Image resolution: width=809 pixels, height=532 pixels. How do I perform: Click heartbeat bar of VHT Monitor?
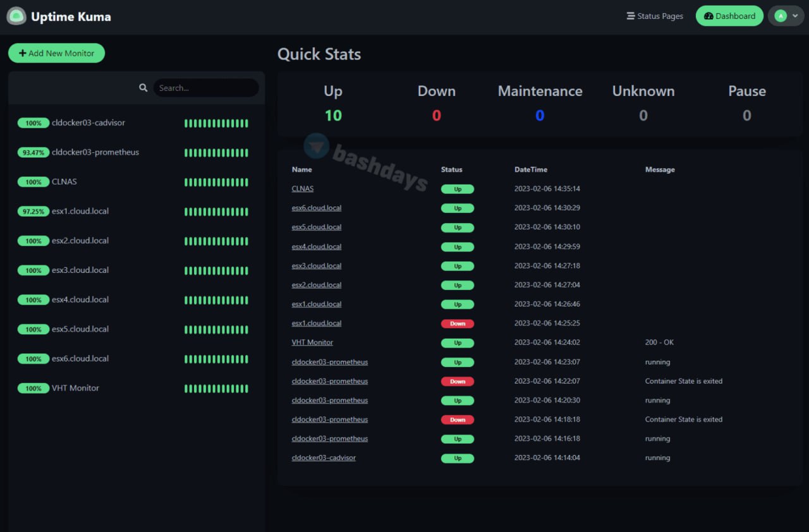tap(216, 389)
